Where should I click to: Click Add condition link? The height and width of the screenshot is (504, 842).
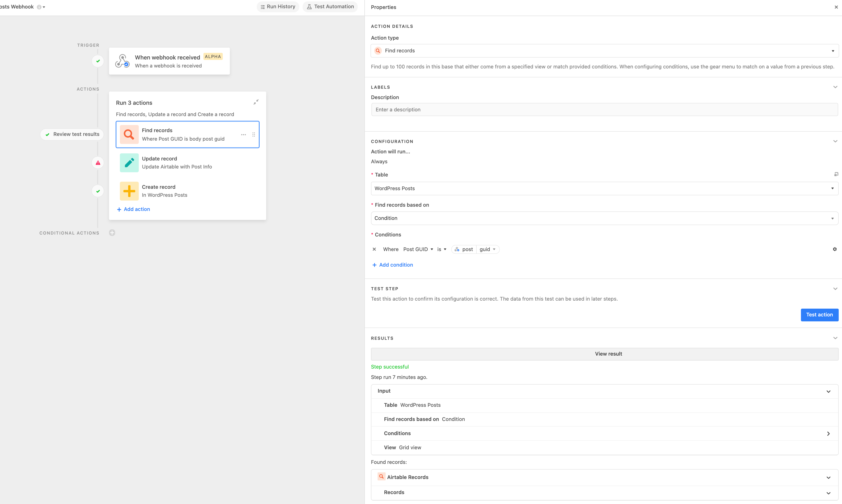393,265
